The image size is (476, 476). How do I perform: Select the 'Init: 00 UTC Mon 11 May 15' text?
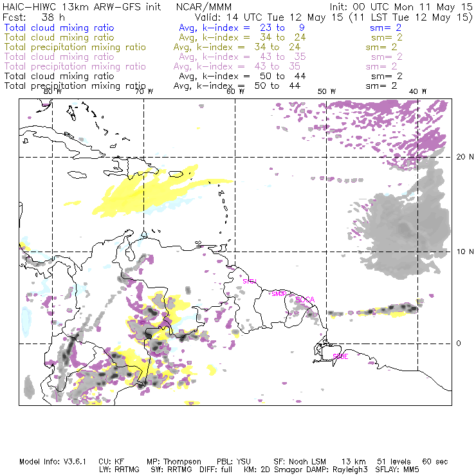point(401,7)
